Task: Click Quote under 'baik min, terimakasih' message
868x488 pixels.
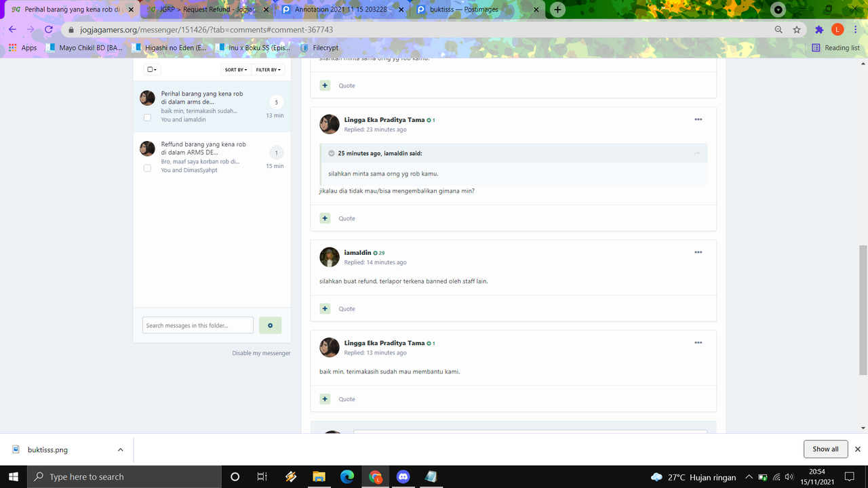Action: [x=347, y=399]
